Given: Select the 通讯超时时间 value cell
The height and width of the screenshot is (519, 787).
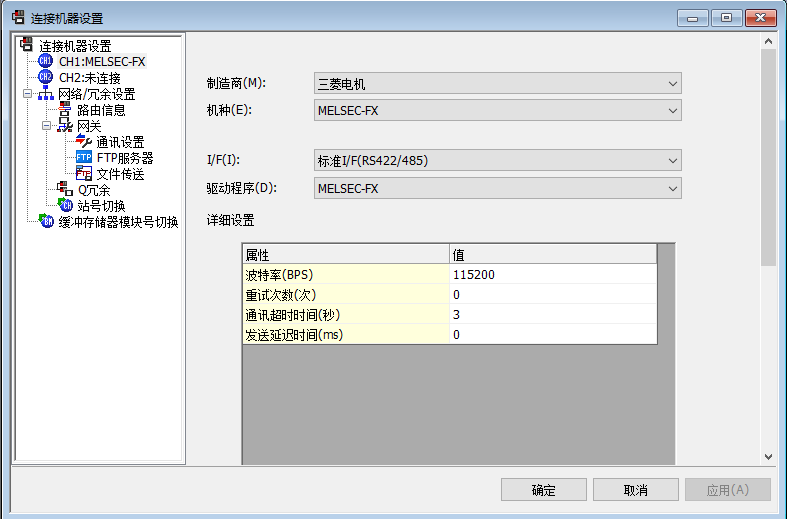Looking at the screenshot, I should tap(552, 315).
